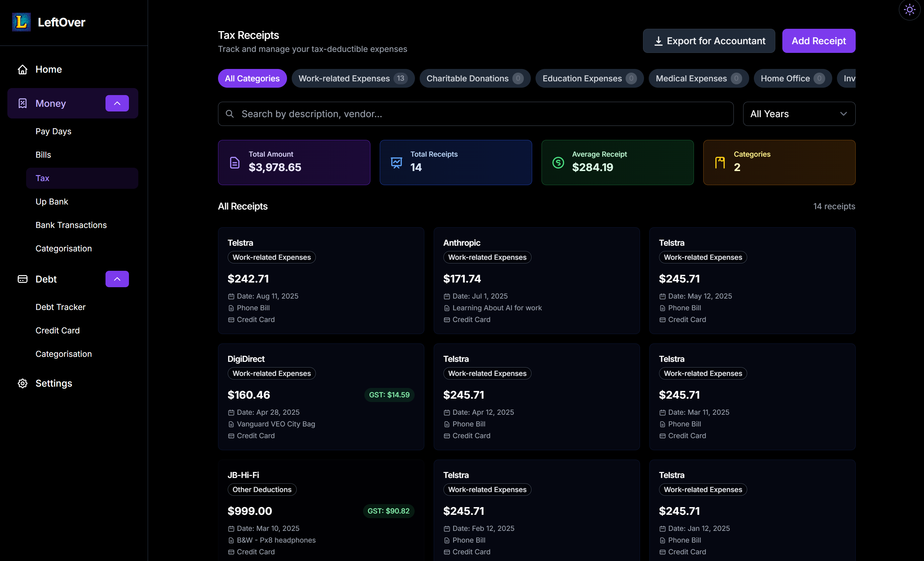Screen dimensions: 924x561
Task: Click the Debt credit card icon
Action: tap(22, 279)
